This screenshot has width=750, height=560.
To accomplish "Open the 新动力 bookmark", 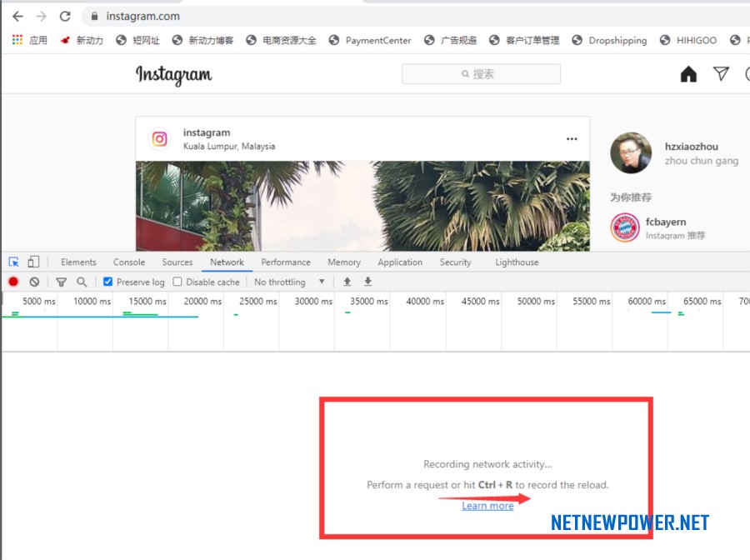I will coord(82,40).
